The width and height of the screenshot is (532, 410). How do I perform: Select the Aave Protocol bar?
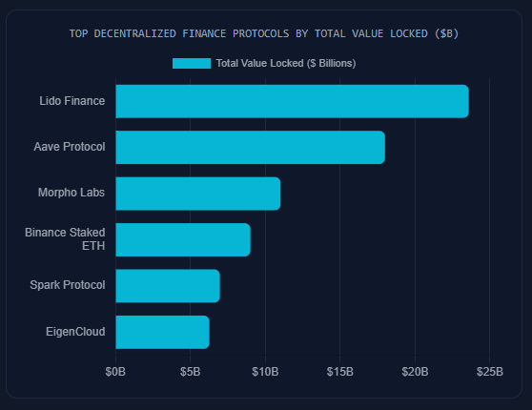251,147
